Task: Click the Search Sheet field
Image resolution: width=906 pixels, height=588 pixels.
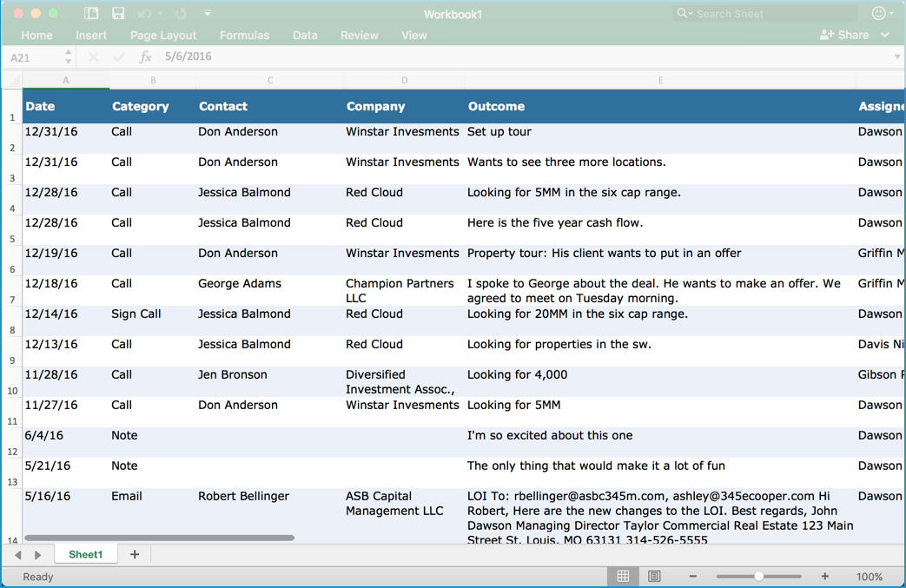Action: coord(764,13)
